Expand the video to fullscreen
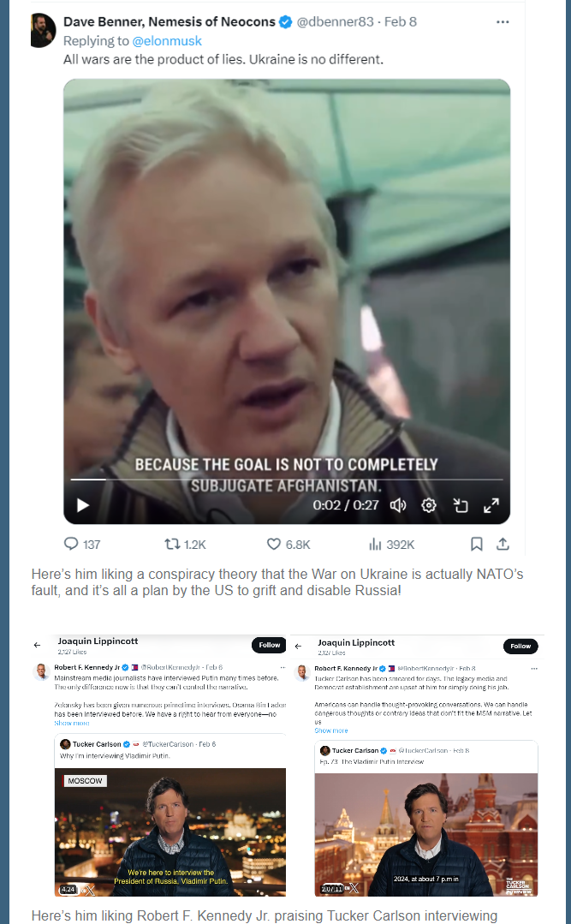 click(491, 505)
